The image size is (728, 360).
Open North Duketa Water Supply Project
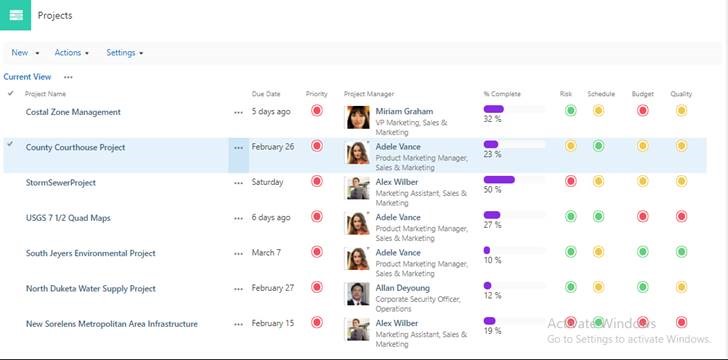(x=91, y=288)
